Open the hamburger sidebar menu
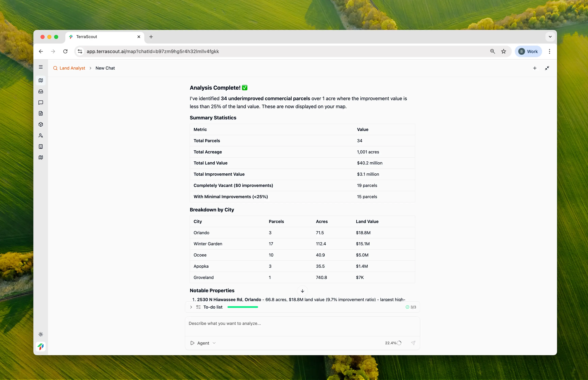Viewport: 588px width, 380px height. click(41, 67)
